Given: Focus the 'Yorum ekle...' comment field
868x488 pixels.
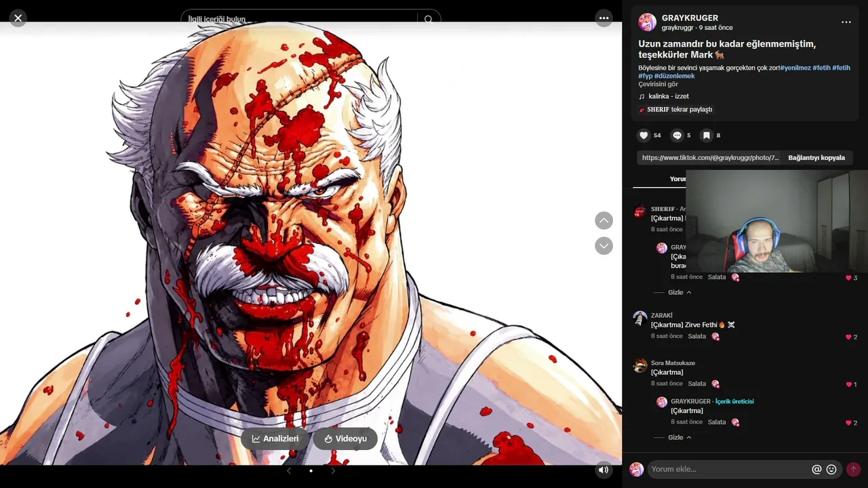Looking at the screenshot, I should coord(729,469).
